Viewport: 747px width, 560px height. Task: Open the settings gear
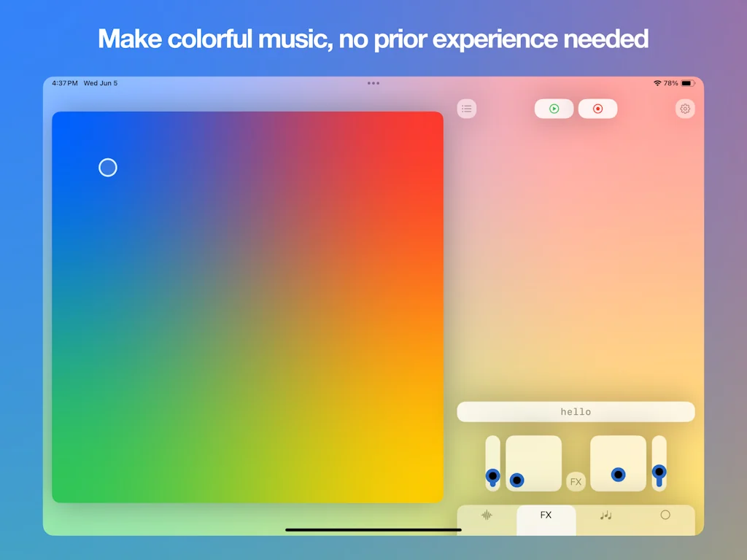pos(684,108)
